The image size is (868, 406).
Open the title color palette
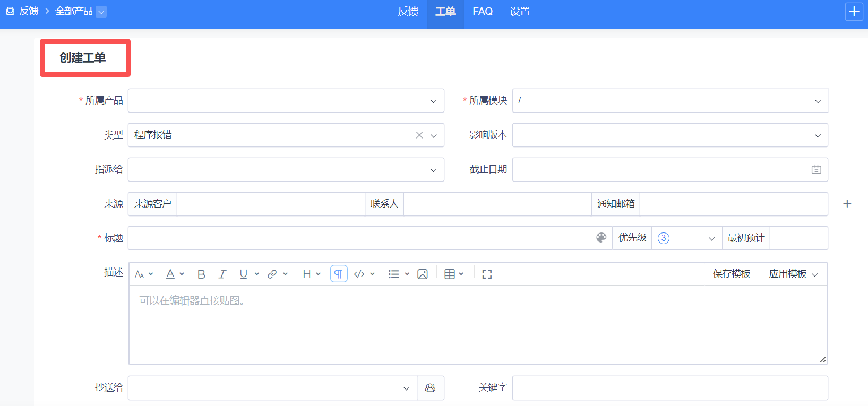[x=601, y=238]
